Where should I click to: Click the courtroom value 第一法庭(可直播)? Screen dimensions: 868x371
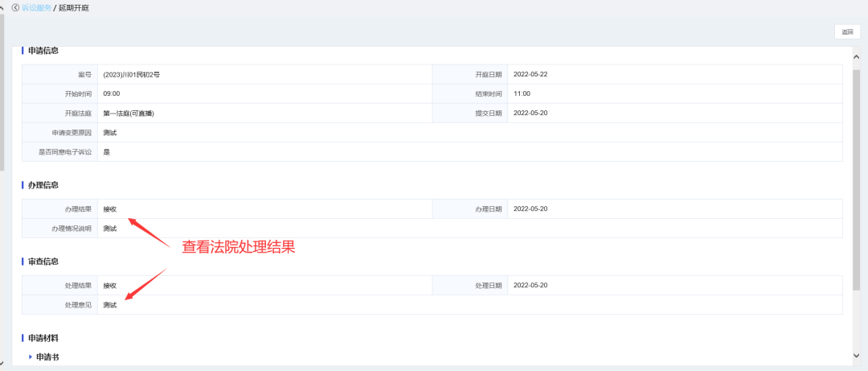click(129, 113)
